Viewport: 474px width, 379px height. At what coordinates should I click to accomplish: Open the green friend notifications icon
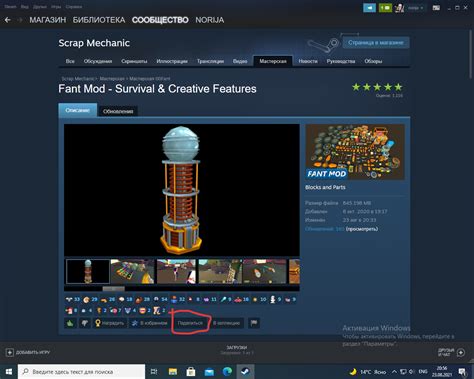[385, 8]
